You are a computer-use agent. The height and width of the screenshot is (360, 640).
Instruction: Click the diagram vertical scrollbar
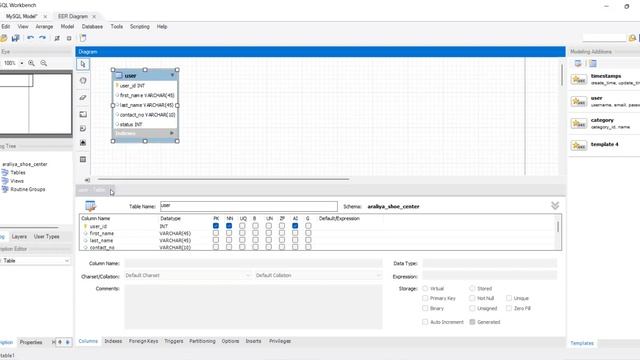pyautogui.click(x=562, y=75)
